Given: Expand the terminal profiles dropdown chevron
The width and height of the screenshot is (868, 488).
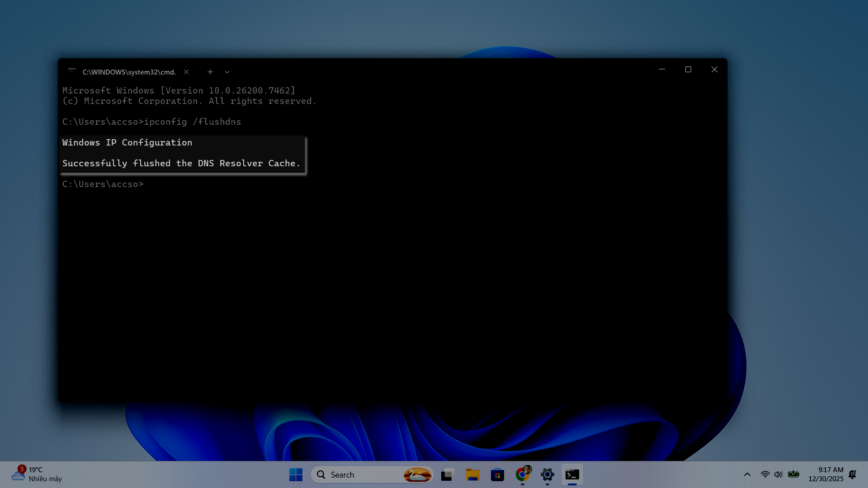Looking at the screenshot, I should tap(227, 72).
